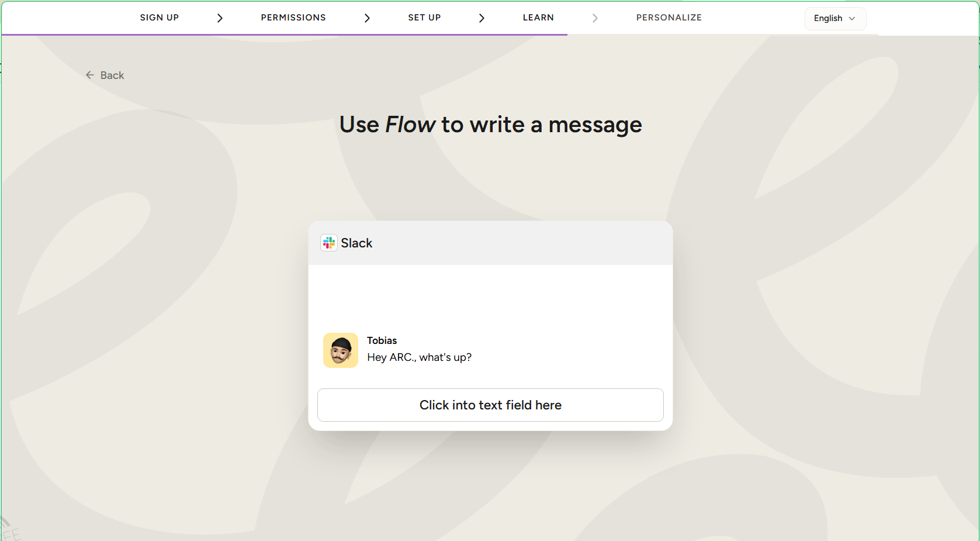Click the Tobias sender name
980x541 pixels.
point(382,340)
